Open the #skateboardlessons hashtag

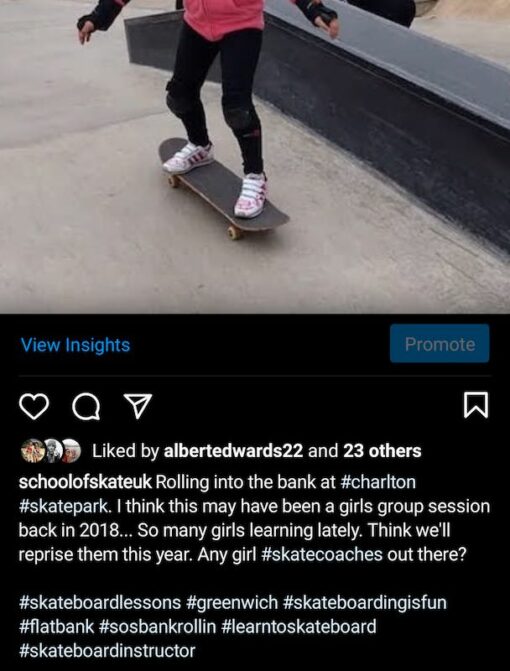click(x=100, y=603)
